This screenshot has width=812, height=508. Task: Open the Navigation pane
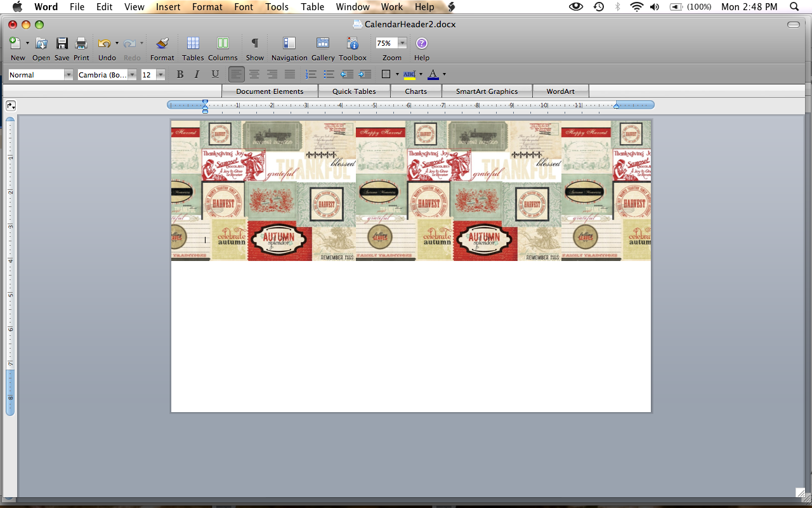(289, 43)
